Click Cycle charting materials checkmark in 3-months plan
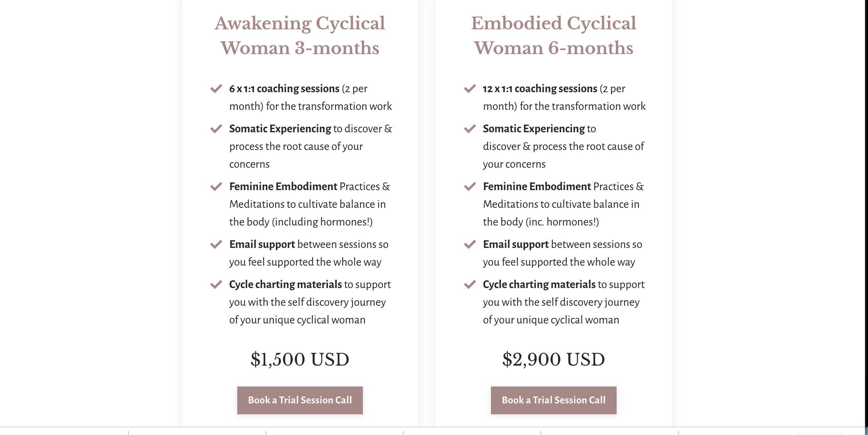 pos(216,285)
